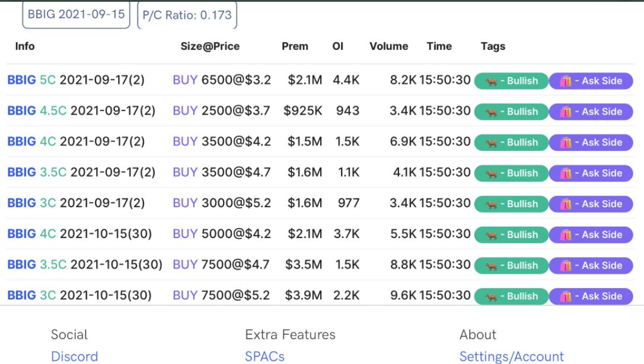Image resolution: width=644 pixels, height=364 pixels.
Task: Click Ask Side tag in 3.5C 2021-09-17 row
Action: tap(591, 173)
